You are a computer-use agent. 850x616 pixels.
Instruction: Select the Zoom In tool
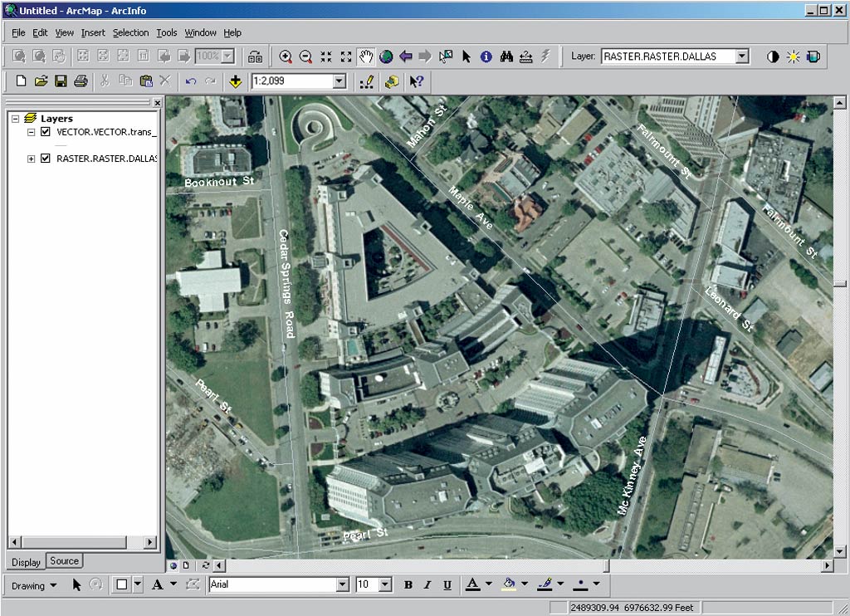point(286,56)
